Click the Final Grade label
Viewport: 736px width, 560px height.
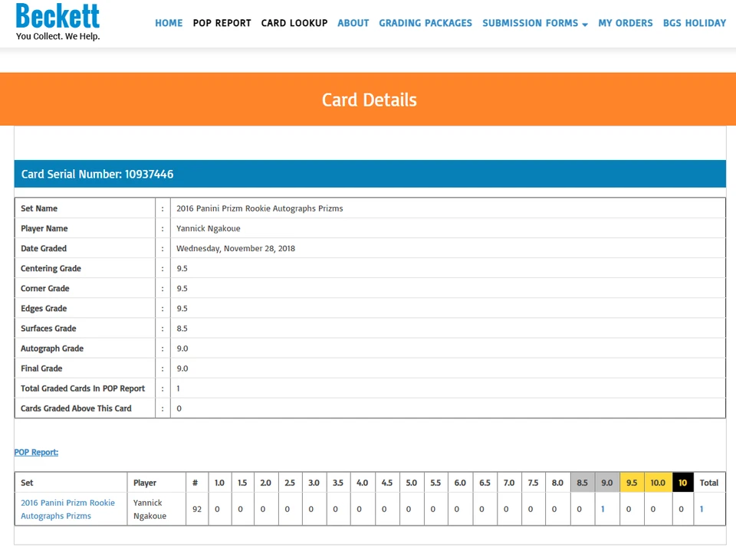click(x=41, y=368)
